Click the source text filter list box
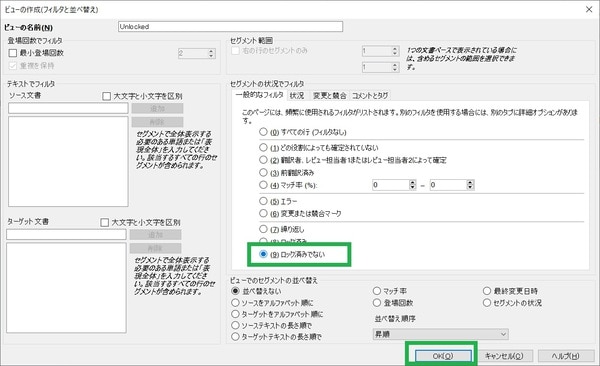The height and width of the screenshot is (366, 600). [x=68, y=161]
